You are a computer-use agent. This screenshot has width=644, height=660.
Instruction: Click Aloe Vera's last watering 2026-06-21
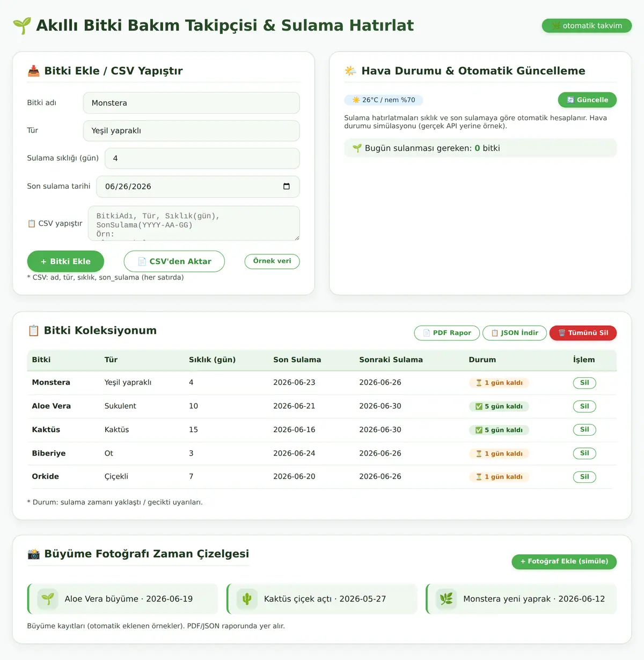click(x=294, y=406)
